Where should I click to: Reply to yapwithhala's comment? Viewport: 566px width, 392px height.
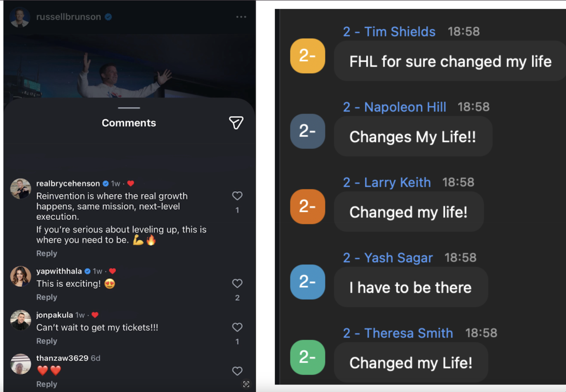pos(47,297)
